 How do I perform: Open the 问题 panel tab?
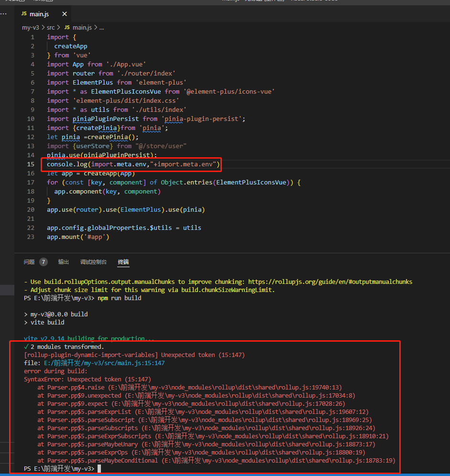29,262
